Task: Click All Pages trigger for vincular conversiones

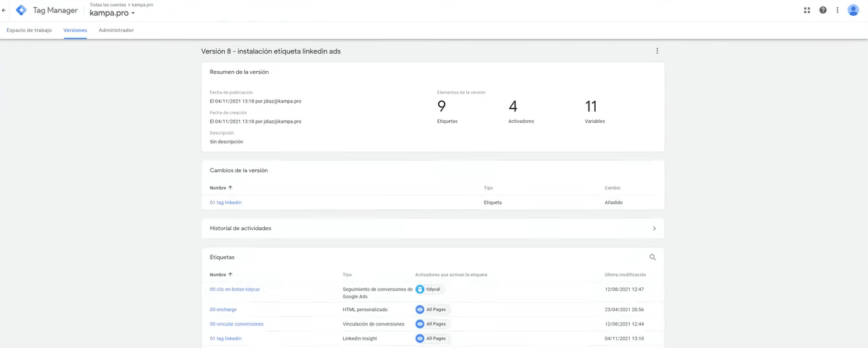Action: click(433, 323)
